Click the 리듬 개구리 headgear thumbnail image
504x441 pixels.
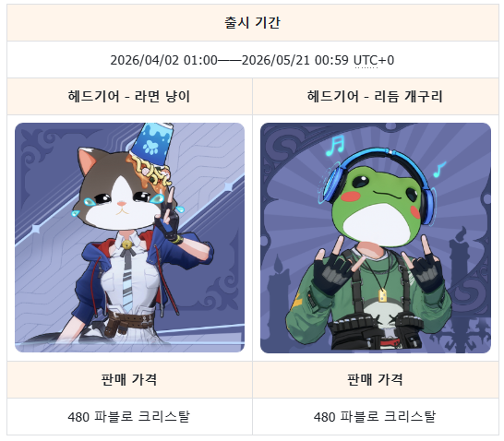tap(376, 238)
